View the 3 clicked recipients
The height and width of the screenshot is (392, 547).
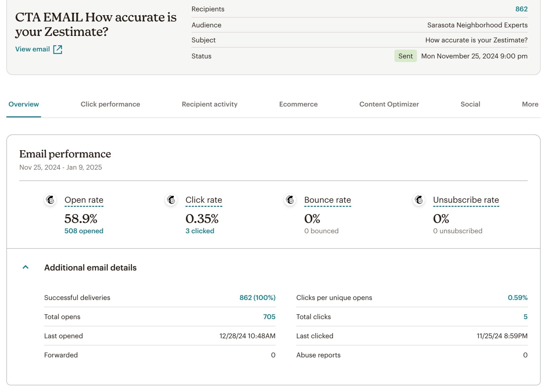pos(200,231)
